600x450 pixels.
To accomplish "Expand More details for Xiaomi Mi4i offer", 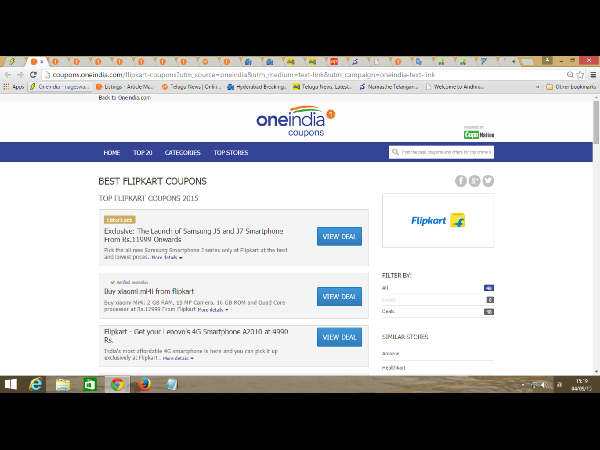I will [x=213, y=310].
